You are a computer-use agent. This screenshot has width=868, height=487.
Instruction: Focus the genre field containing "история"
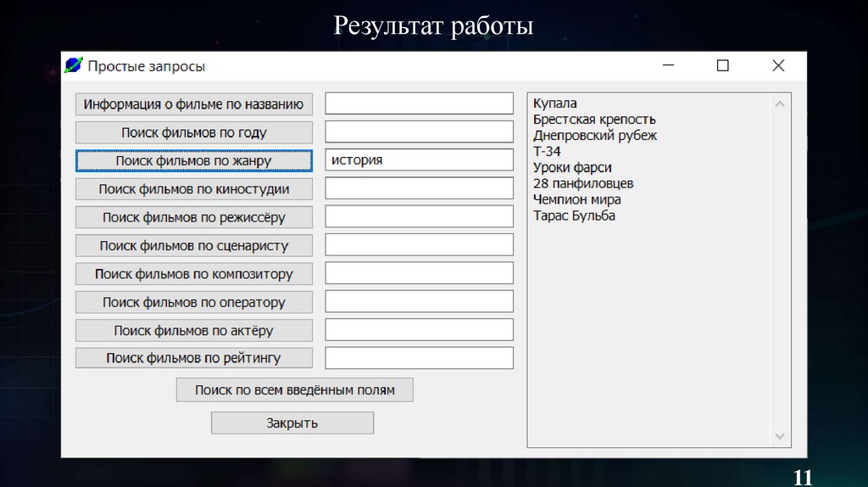420,160
